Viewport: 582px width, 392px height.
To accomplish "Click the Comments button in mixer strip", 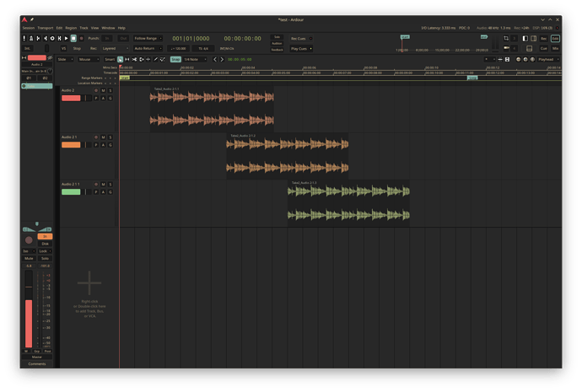I will click(36, 363).
